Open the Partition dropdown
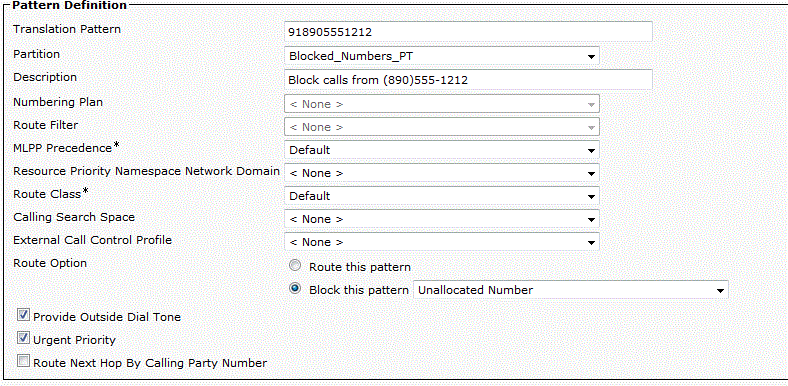788x386 pixels. tap(442, 56)
